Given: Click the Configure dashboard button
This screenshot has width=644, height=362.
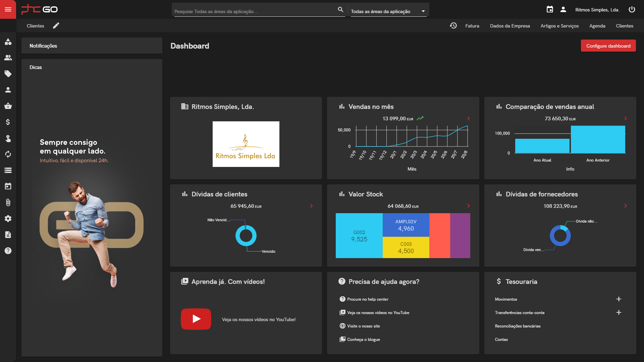Looking at the screenshot, I should tap(608, 46).
